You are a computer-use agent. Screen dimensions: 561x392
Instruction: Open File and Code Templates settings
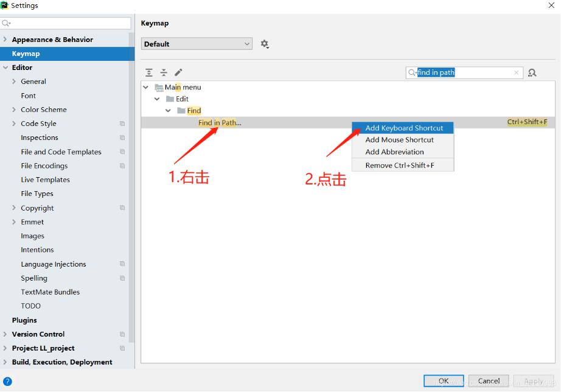point(61,152)
